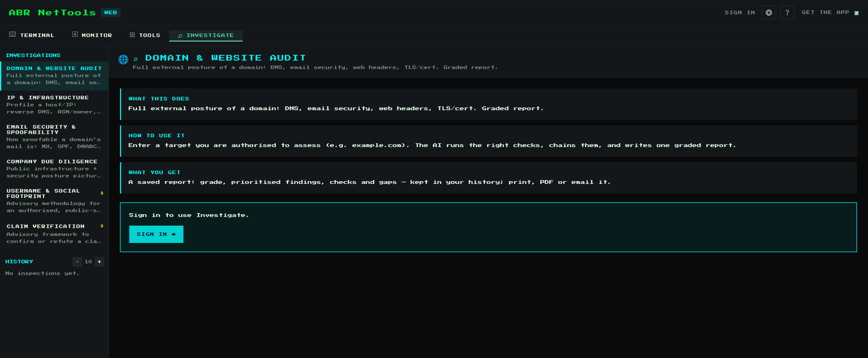
Task: Select Email Security & Spoofability investigation
Action: [54, 137]
